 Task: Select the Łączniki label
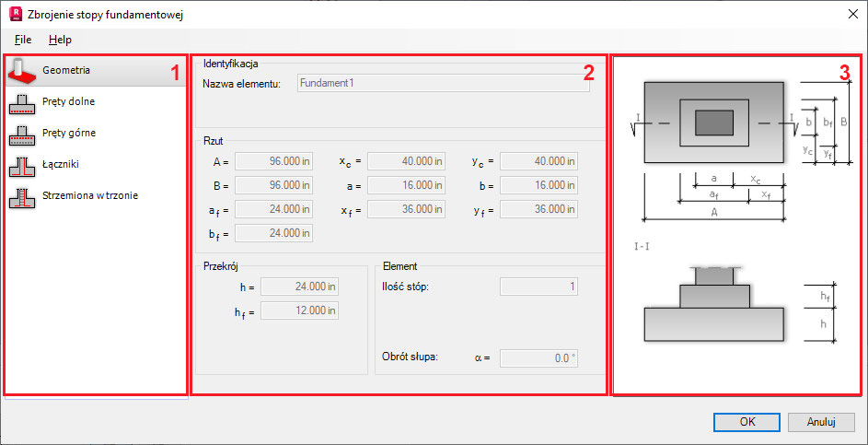[x=60, y=164]
